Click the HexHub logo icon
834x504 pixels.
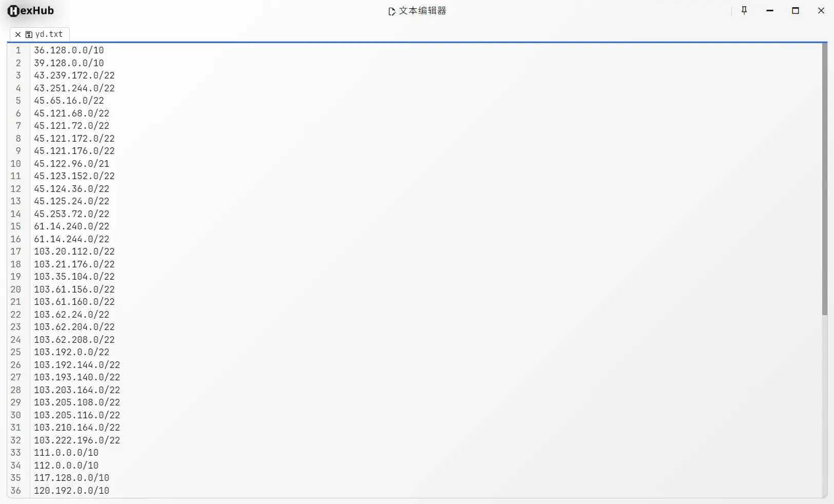coord(13,11)
